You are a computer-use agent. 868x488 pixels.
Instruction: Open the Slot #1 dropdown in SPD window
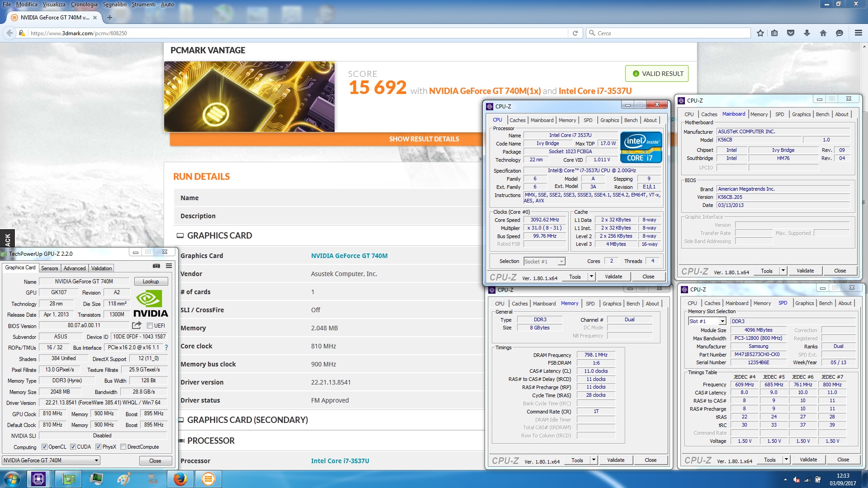pos(707,321)
